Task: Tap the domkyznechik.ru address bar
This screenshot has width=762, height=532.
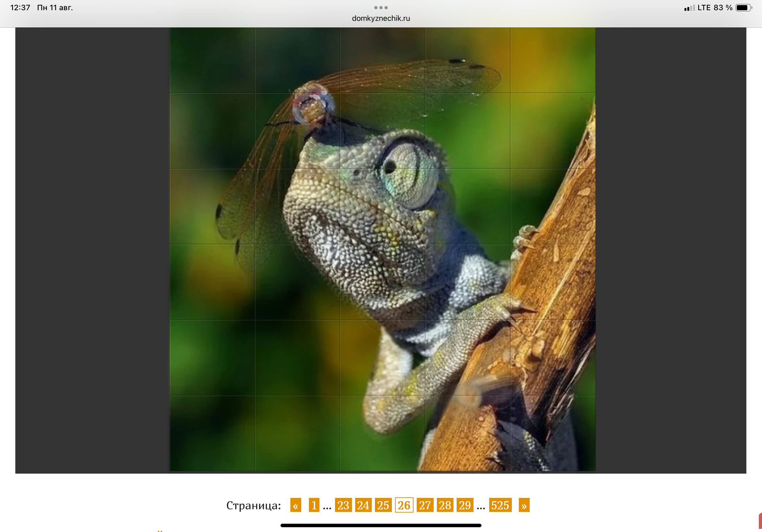Action: pos(381,18)
